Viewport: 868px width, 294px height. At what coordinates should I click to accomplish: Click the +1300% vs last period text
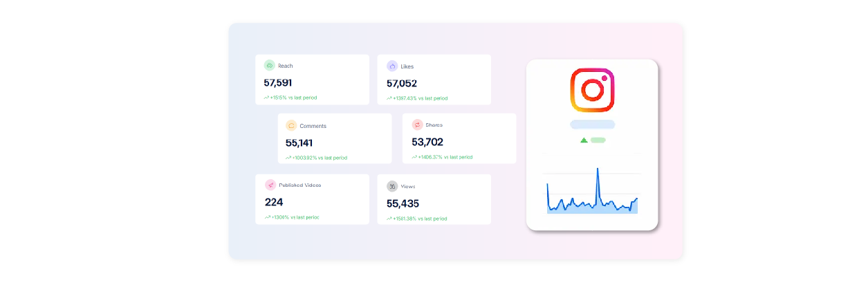coord(295,217)
